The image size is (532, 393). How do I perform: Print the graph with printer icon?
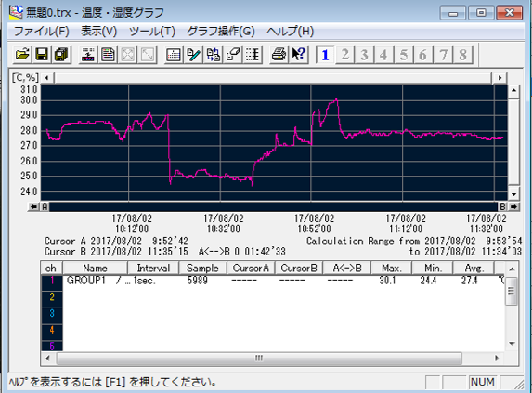click(279, 54)
